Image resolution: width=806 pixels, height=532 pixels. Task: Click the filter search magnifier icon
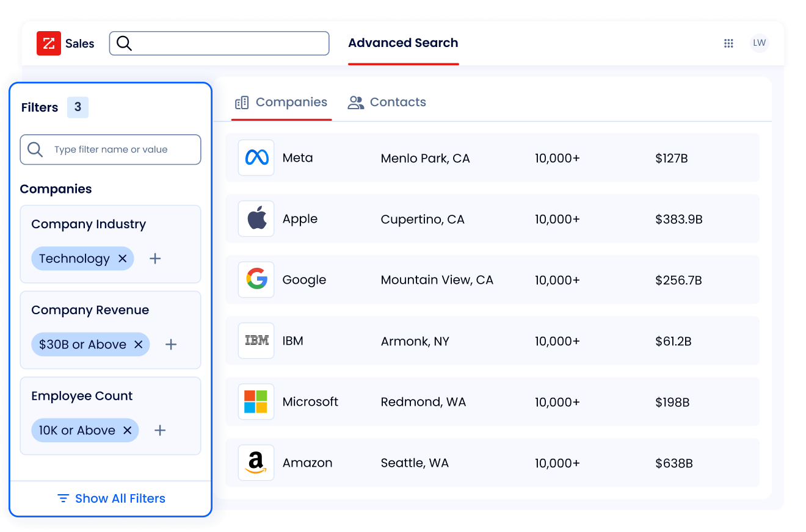click(x=35, y=149)
